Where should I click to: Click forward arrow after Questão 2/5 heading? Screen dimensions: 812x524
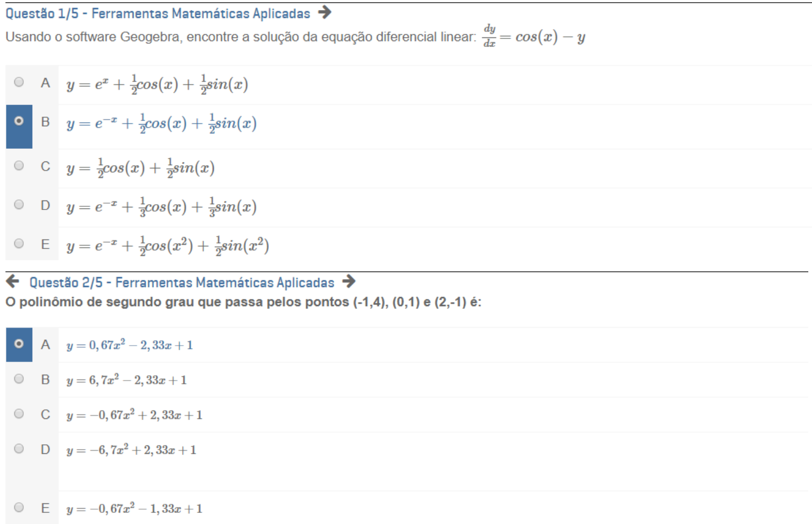click(349, 282)
